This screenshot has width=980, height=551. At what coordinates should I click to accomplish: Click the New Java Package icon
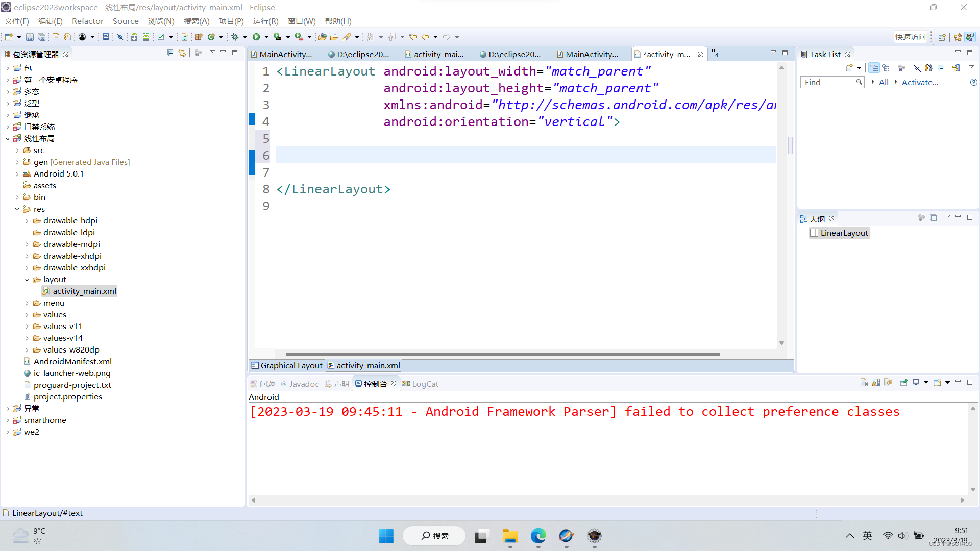click(199, 37)
